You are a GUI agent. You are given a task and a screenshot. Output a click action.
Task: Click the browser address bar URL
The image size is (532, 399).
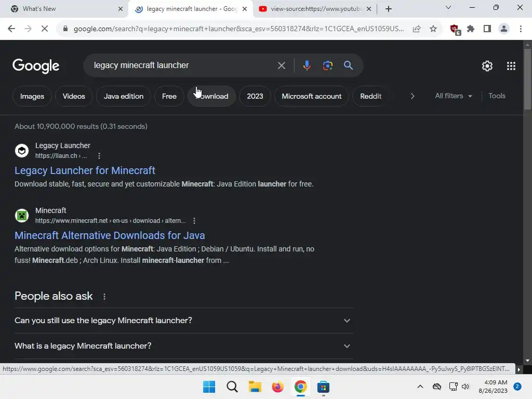point(238,29)
